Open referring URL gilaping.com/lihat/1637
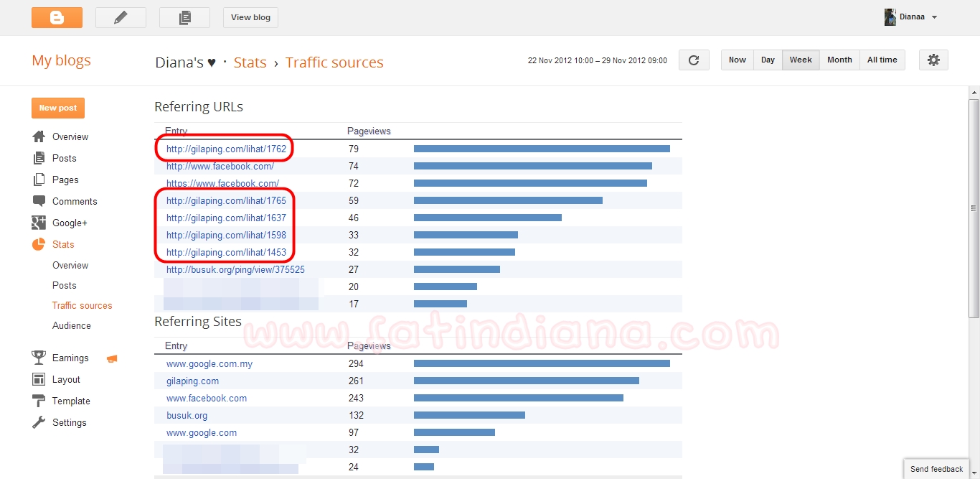 [x=226, y=218]
